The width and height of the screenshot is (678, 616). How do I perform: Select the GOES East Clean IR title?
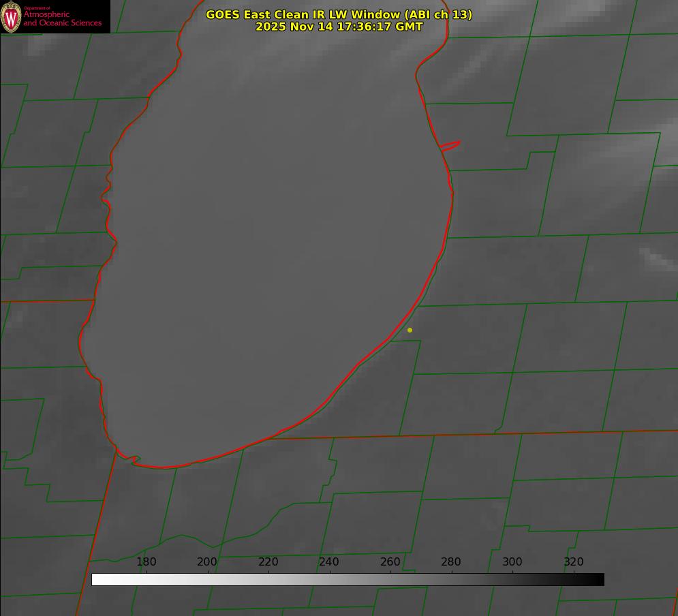point(339,14)
